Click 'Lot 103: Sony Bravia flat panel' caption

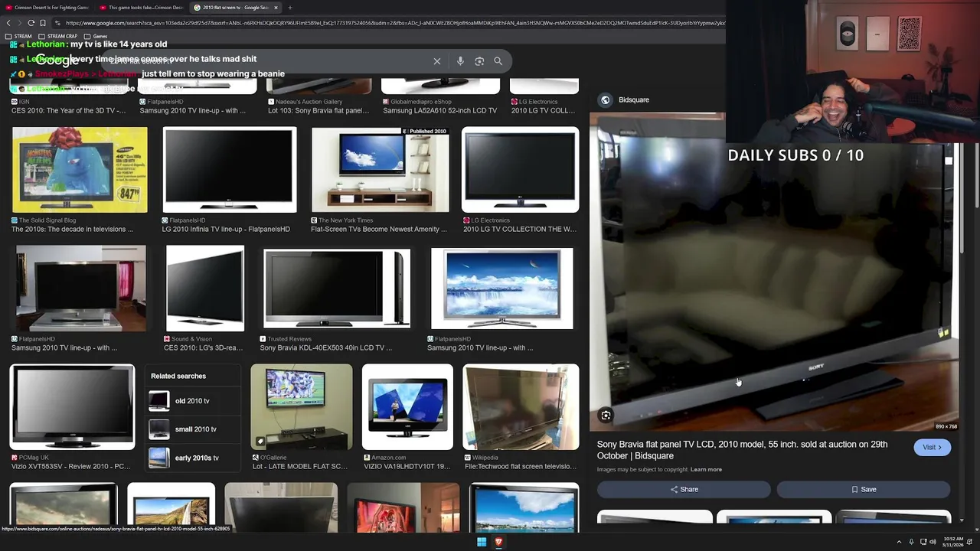click(318, 110)
